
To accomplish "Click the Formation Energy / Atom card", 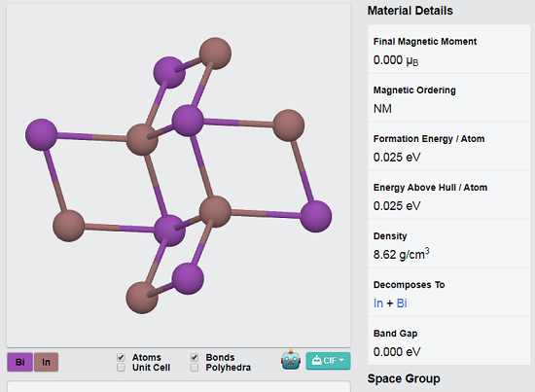I will [x=448, y=147].
